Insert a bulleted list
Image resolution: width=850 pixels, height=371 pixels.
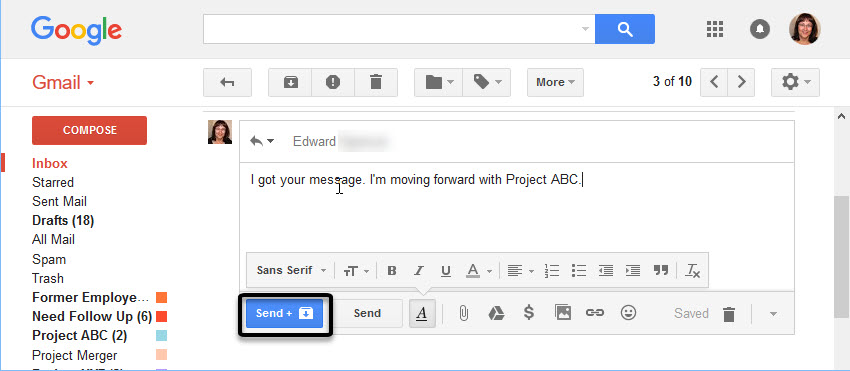tap(578, 270)
